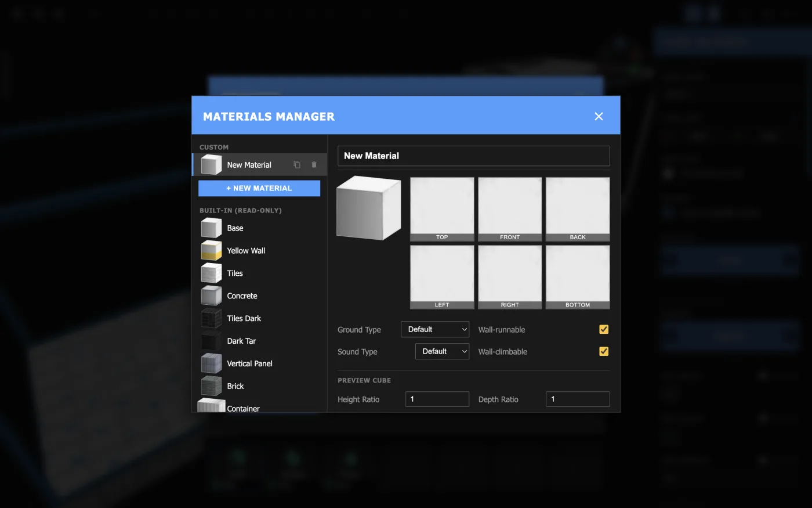Disable the Wall-runnable checkbox
Image resolution: width=812 pixels, height=508 pixels.
pyautogui.click(x=604, y=329)
